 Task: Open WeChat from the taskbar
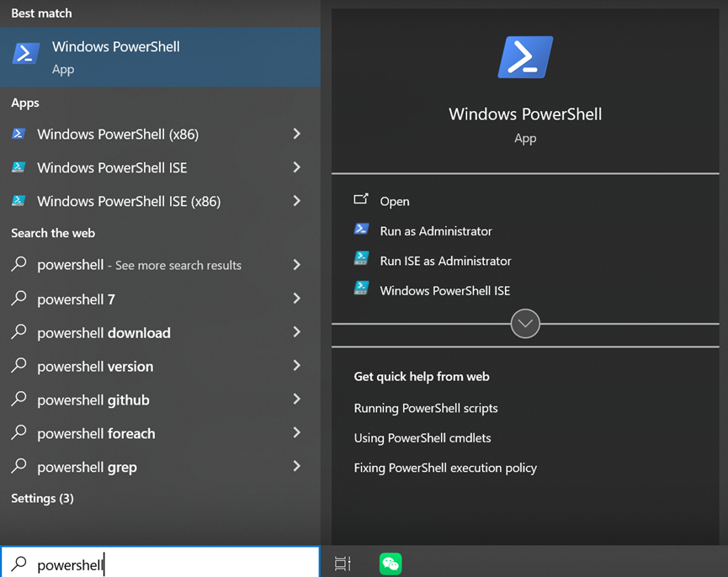(x=391, y=564)
